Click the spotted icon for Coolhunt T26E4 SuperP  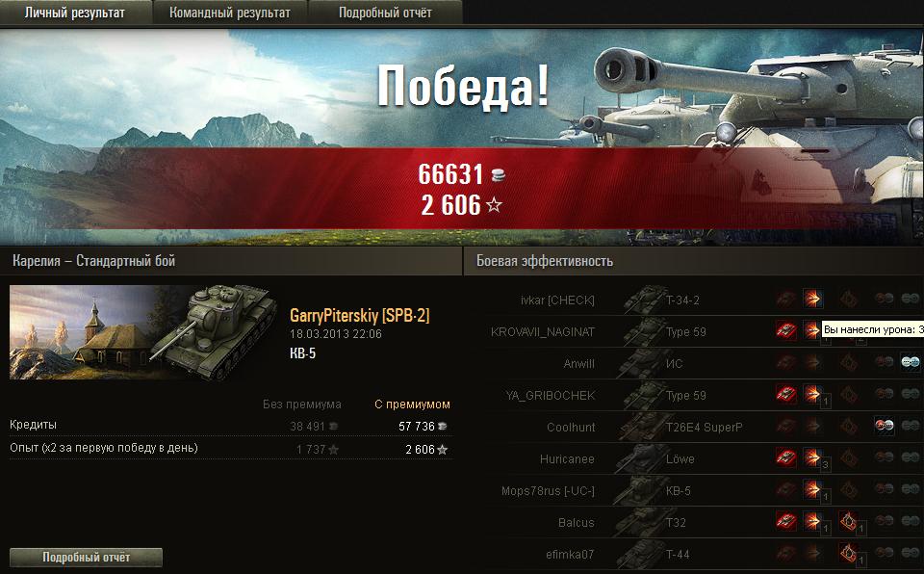tap(884, 426)
